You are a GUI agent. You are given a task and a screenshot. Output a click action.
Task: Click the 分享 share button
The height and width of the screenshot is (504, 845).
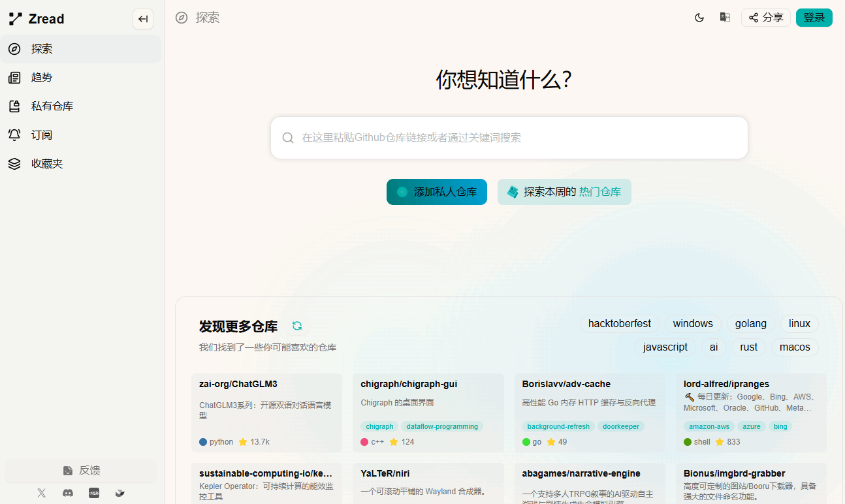tap(765, 18)
